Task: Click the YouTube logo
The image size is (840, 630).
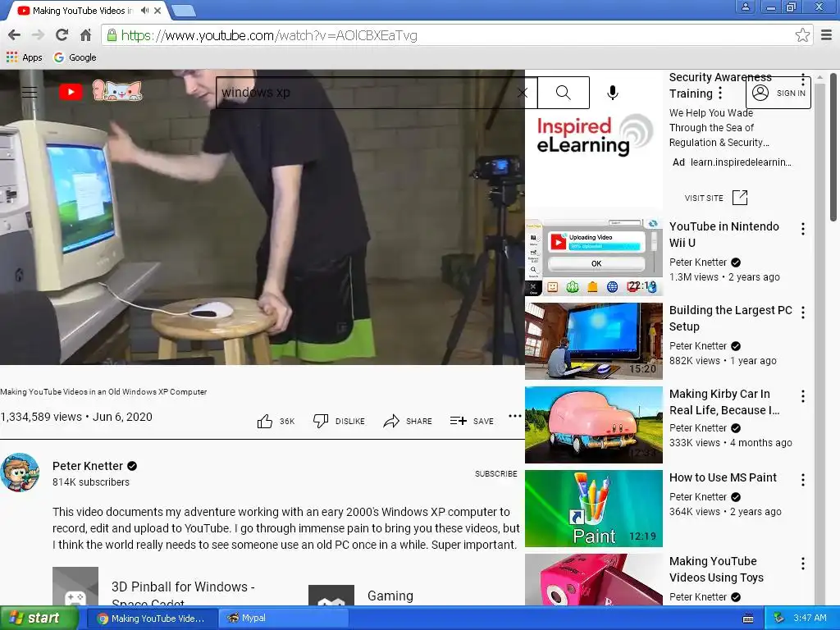Action: coord(71,92)
